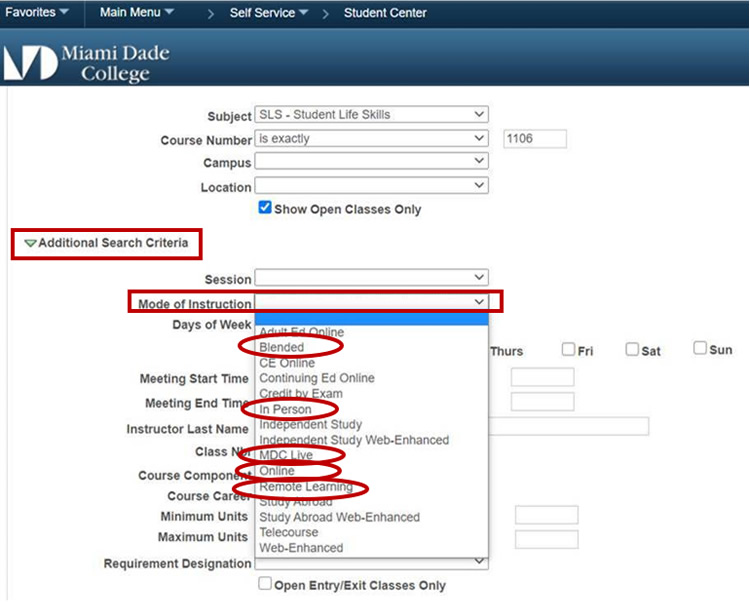
Task: Choose Blended mode of instruction
Action: (x=282, y=347)
